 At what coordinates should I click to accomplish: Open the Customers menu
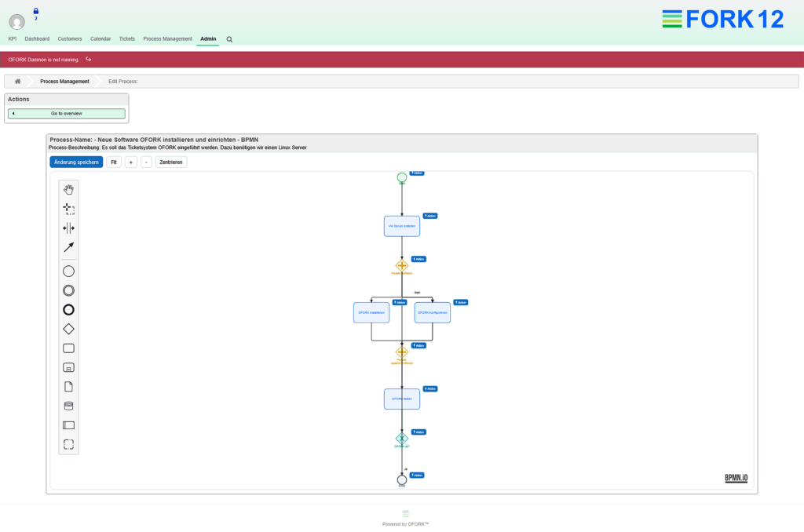pos(70,39)
